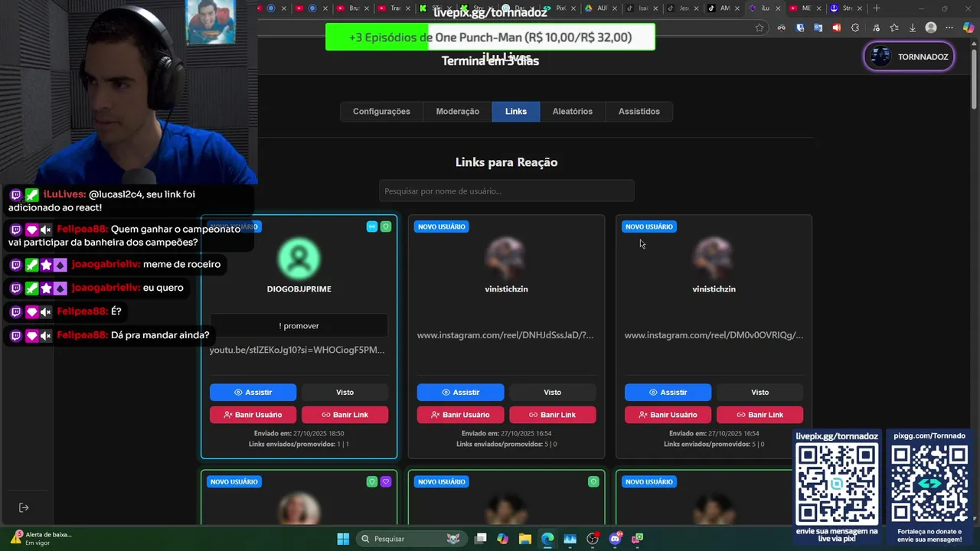Viewport: 980px width, 551px height.
Task: Ban user on the DNHJdSssJaD reel card
Action: [x=460, y=415]
